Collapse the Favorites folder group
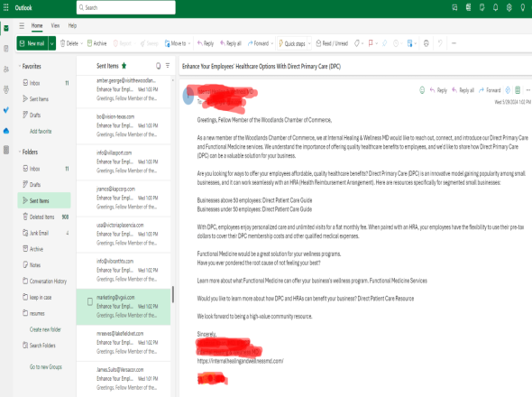The height and width of the screenshot is (397, 532). (20, 66)
